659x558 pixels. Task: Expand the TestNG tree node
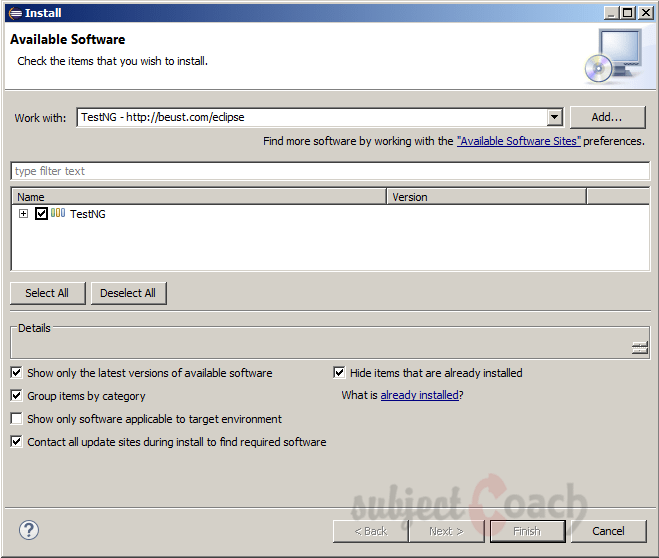tap(24, 213)
